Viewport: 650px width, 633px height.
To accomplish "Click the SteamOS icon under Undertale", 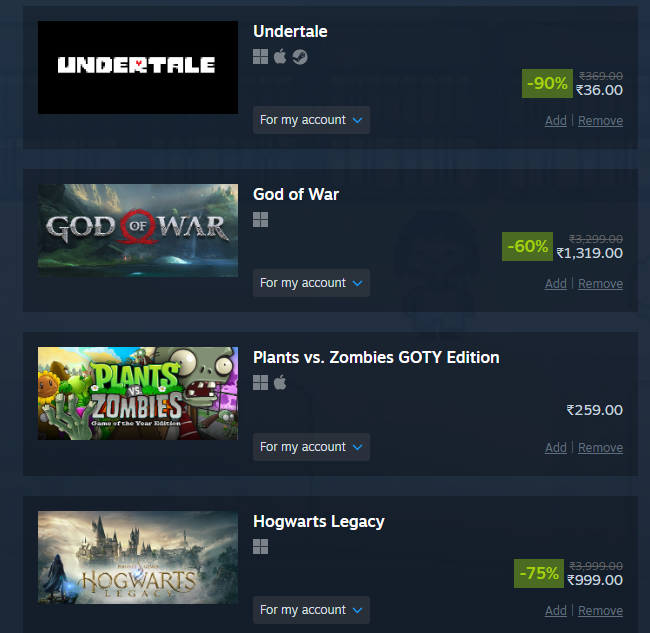I will (300, 57).
